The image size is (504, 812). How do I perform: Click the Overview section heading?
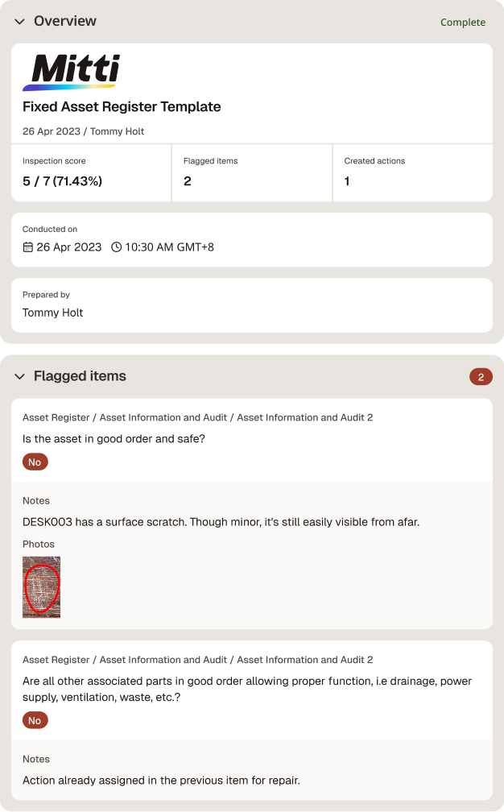(65, 21)
